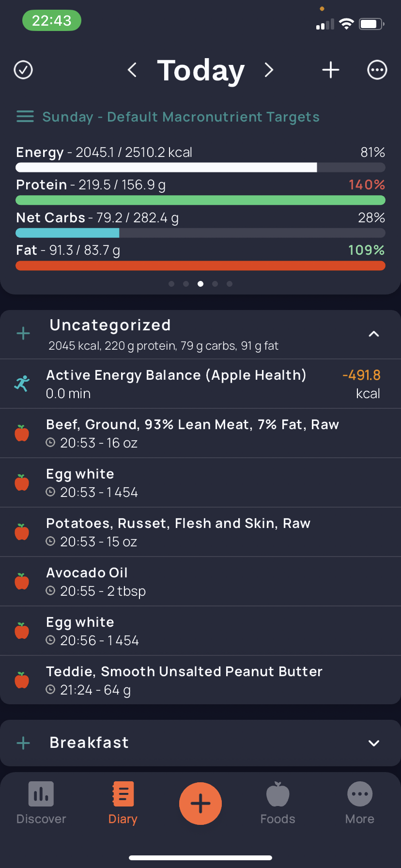This screenshot has width=401, height=868.
Task: Open the Avocado Oil diary entry
Action: pos(200,582)
